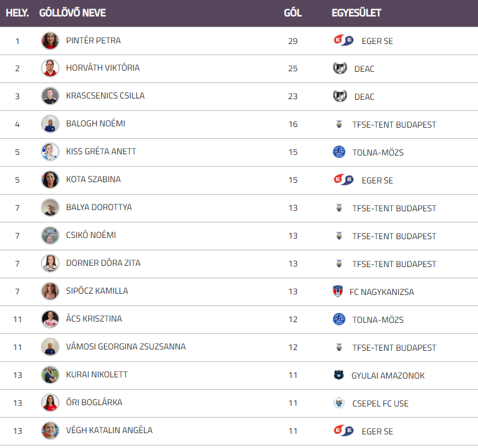Click Sipőcz Kamilla's player photo
Screen dimensions: 478x448
[x=50, y=291]
